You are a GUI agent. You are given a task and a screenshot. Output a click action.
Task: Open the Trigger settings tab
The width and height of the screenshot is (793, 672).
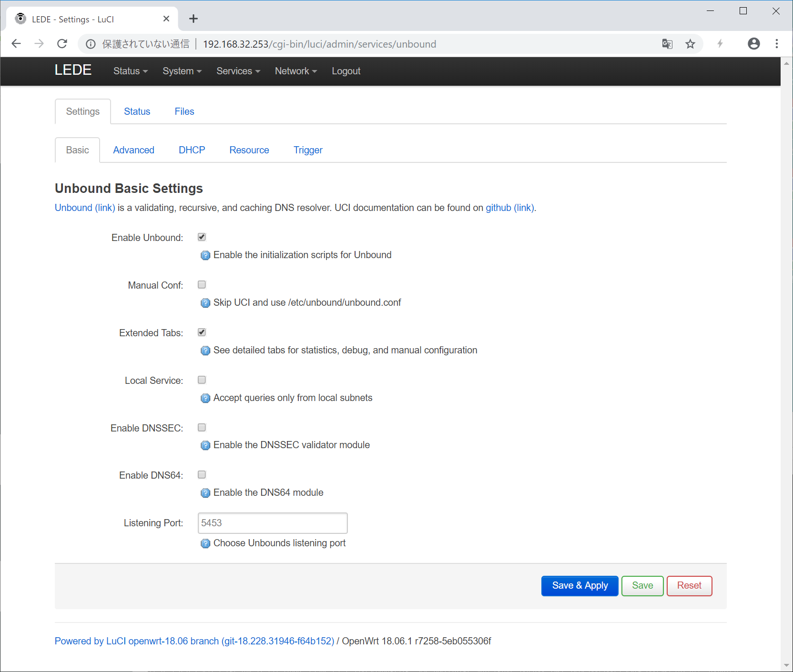308,150
